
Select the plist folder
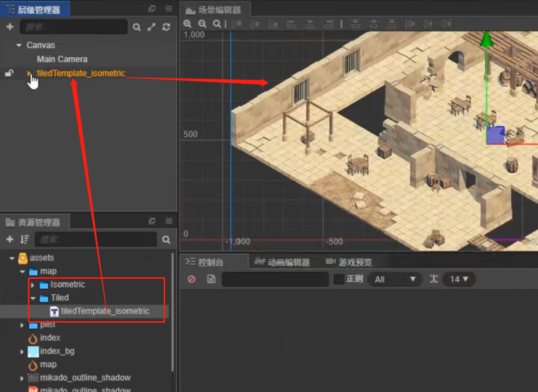(x=48, y=325)
